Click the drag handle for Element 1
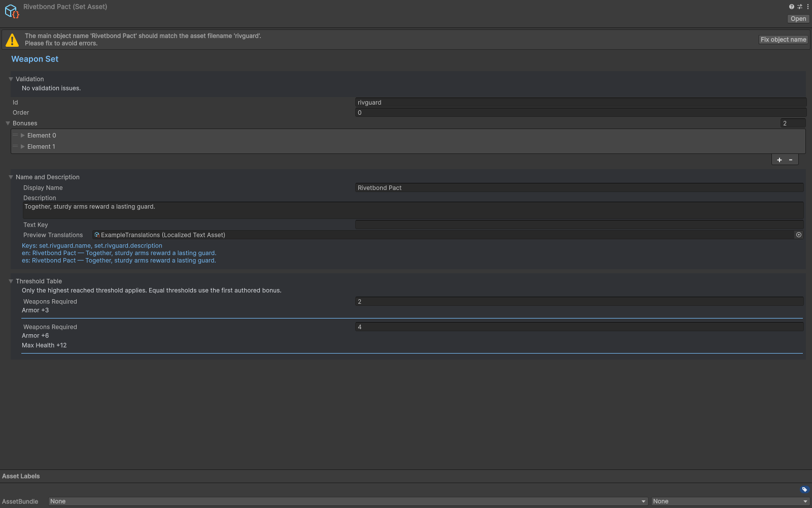This screenshot has width=812, height=508. point(15,146)
